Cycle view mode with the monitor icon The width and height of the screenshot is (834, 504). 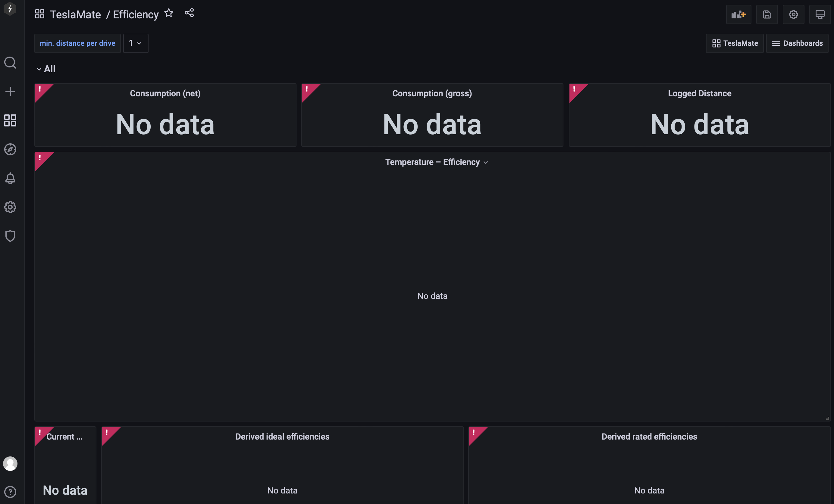[x=820, y=14]
